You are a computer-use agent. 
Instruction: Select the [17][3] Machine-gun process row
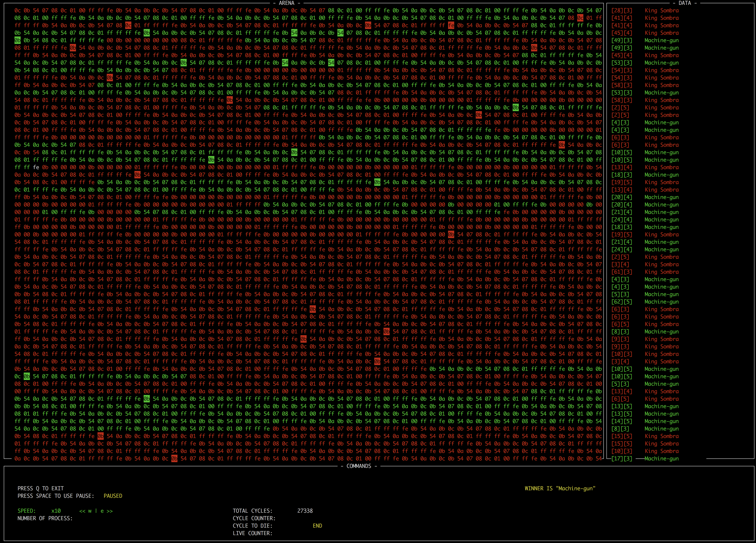click(x=645, y=458)
